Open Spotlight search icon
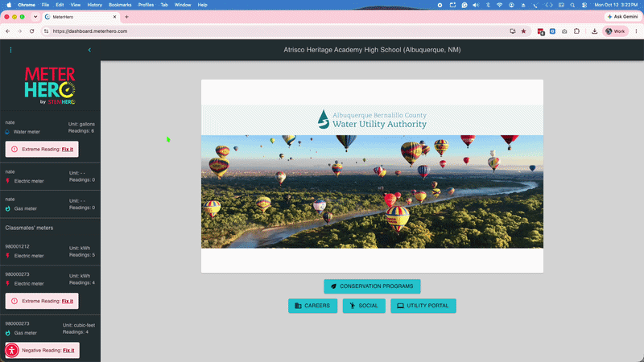 pos(572,5)
